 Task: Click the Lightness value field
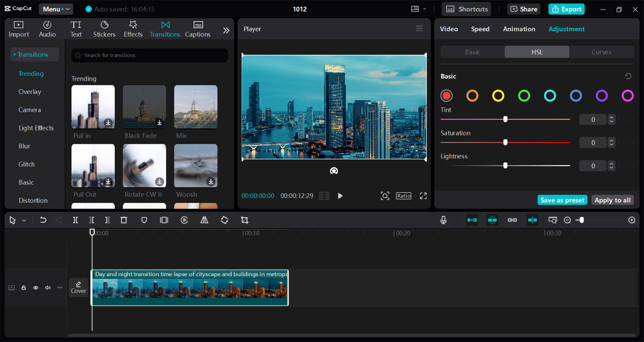coord(593,166)
